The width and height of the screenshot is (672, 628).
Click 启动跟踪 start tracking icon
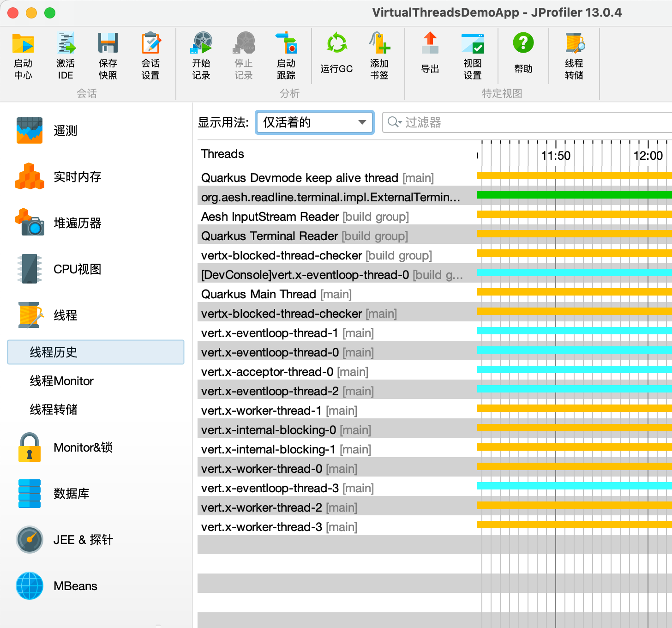(286, 56)
